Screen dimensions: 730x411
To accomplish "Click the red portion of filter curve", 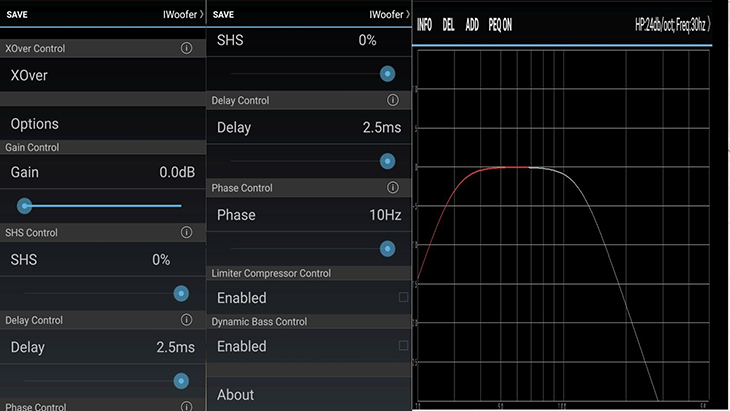I will tap(454, 190).
